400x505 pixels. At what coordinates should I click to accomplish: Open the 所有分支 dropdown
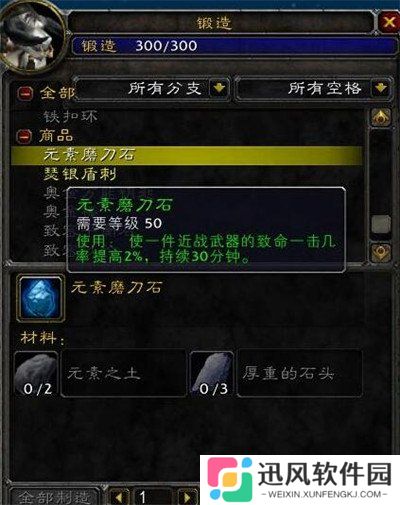(x=219, y=88)
